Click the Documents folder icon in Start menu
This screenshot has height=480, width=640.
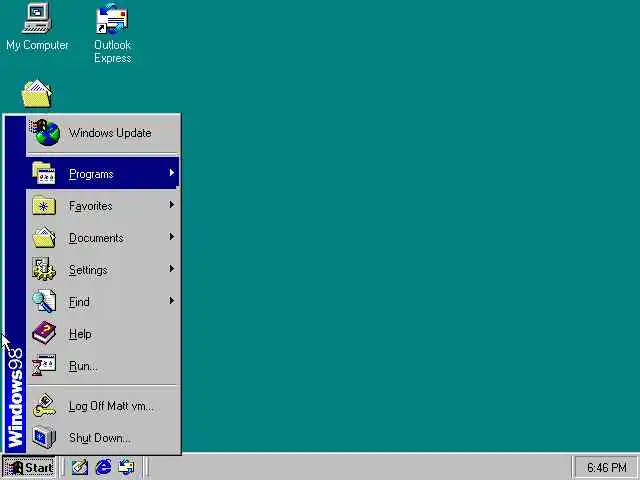click(x=44, y=238)
